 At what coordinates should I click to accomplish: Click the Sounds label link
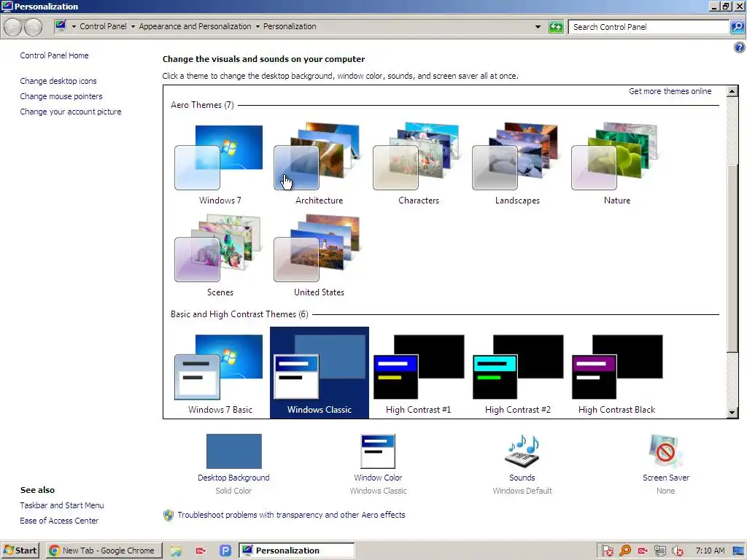[x=522, y=478]
